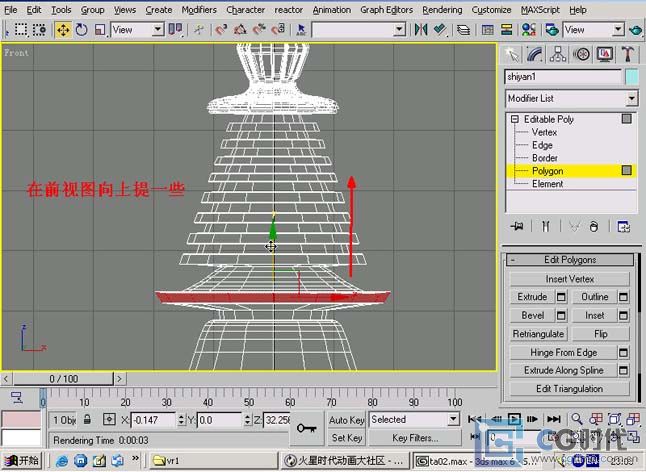Toggle Set Key animation mode
The image size is (646, 472).
tap(346, 438)
